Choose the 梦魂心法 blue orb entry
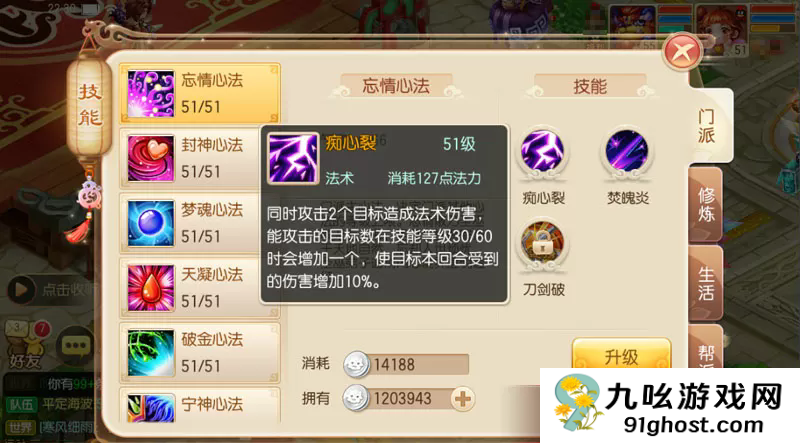800x443 pixels. pos(200,223)
